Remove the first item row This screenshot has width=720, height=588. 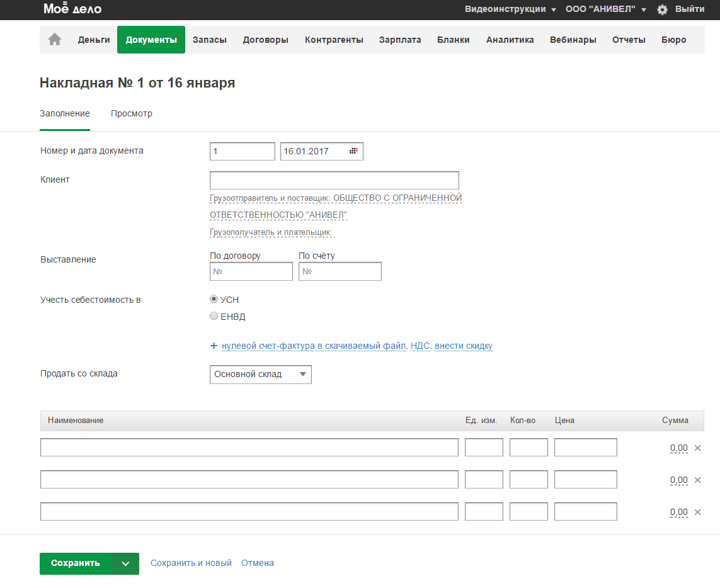(x=697, y=448)
